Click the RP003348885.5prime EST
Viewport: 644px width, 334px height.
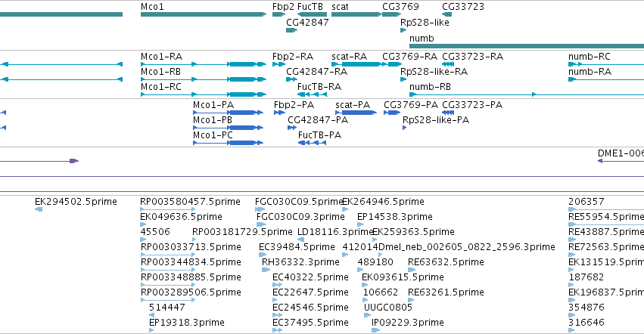point(191,277)
